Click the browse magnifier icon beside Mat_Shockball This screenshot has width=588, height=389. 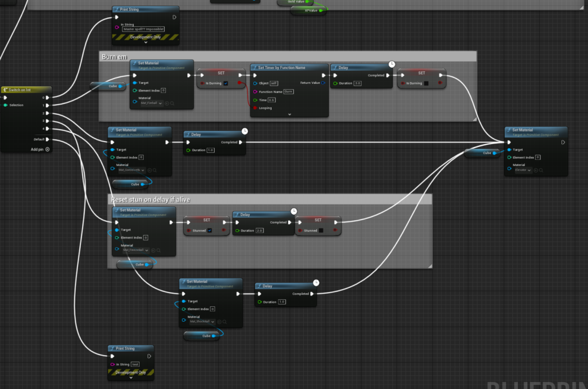225,322
